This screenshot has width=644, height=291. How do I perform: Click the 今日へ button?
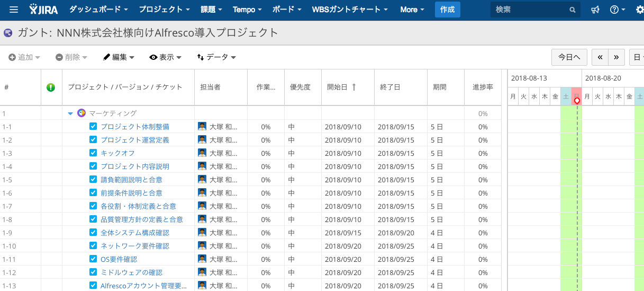tap(569, 57)
